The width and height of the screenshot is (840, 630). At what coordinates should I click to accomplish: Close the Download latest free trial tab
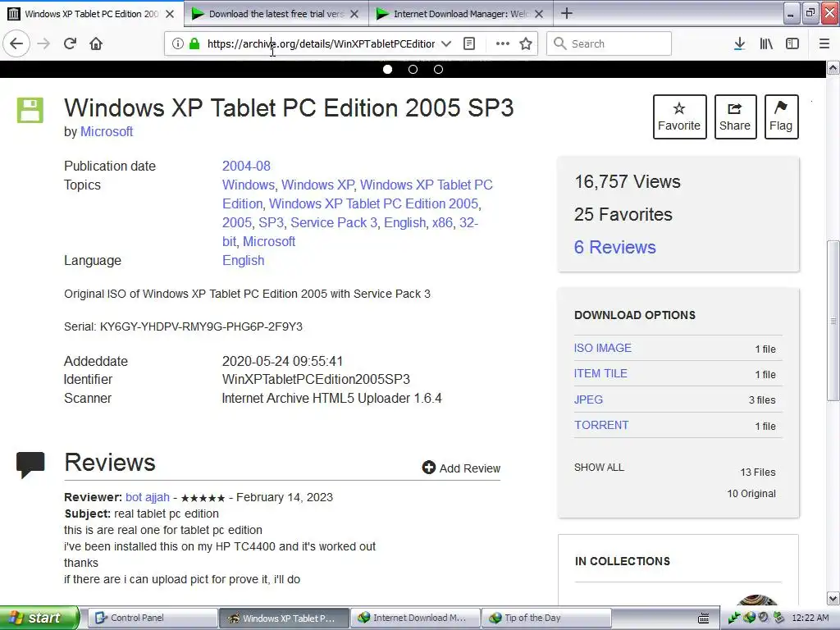click(x=354, y=14)
